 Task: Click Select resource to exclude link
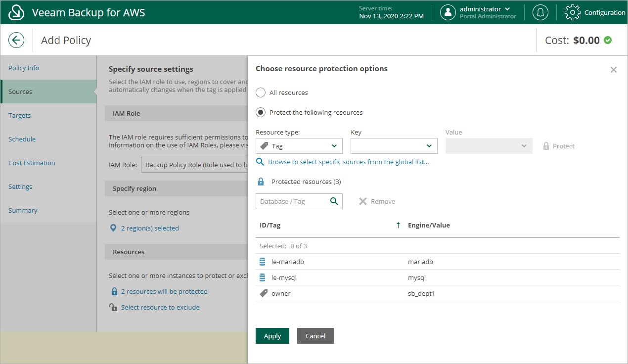tap(160, 307)
